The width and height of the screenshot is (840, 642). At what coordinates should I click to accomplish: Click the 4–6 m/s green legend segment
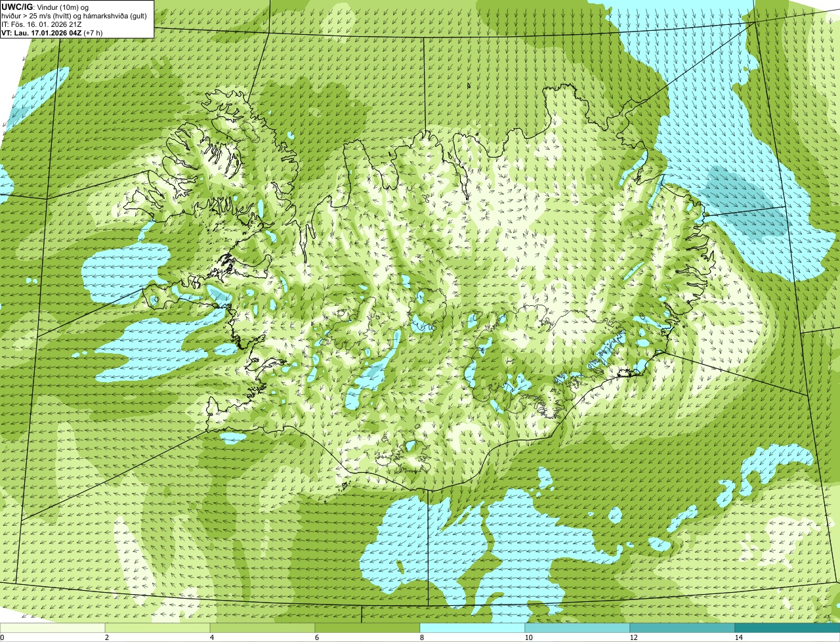click(x=262, y=628)
